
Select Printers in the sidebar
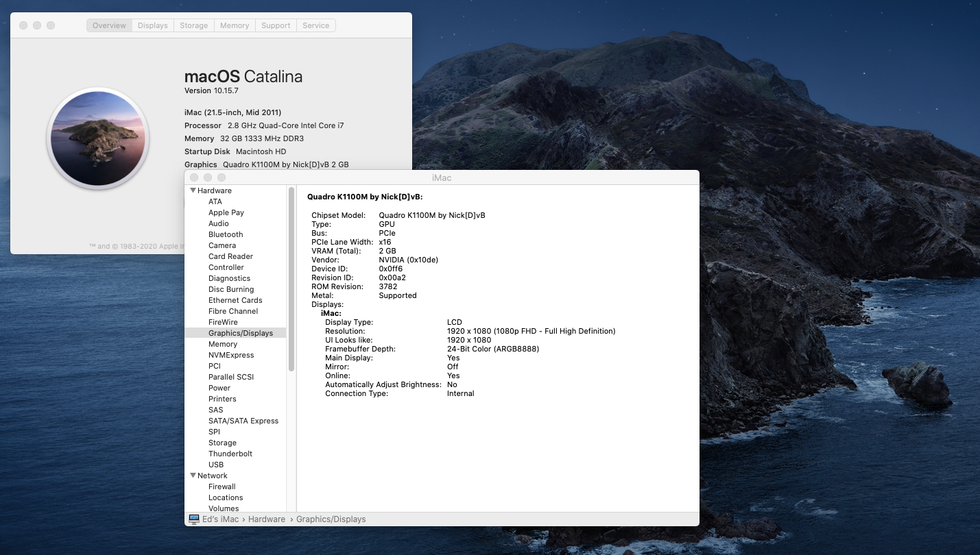tap(222, 399)
